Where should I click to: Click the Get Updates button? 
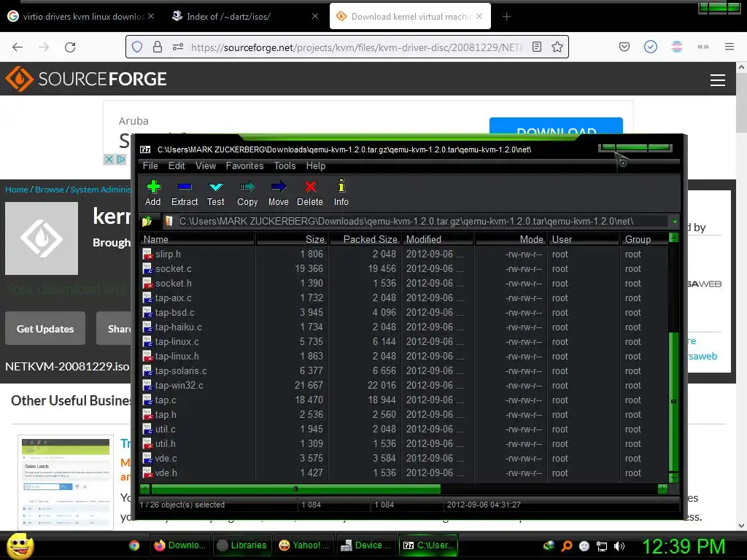[x=45, y=329]
